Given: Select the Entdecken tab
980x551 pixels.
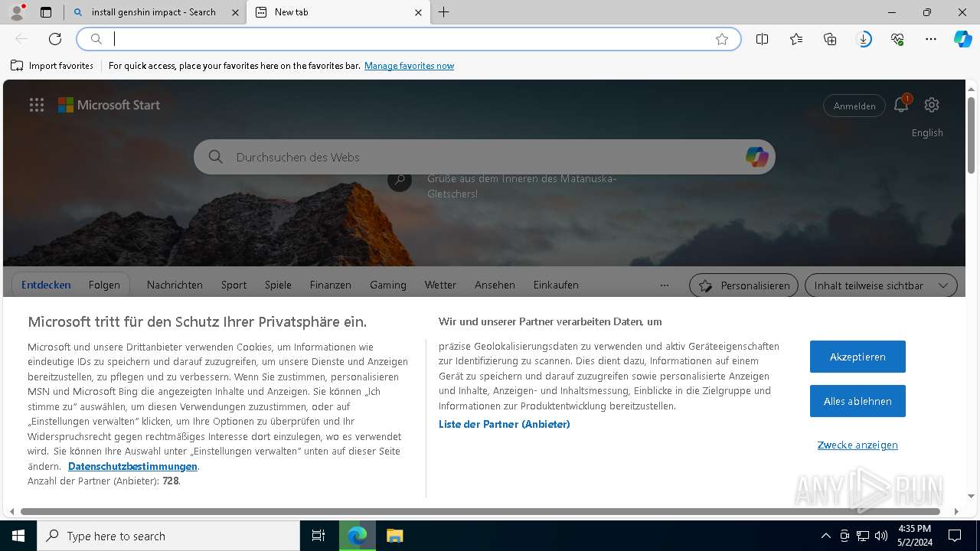Looking at the screenshot, I should tap(46, 285).
